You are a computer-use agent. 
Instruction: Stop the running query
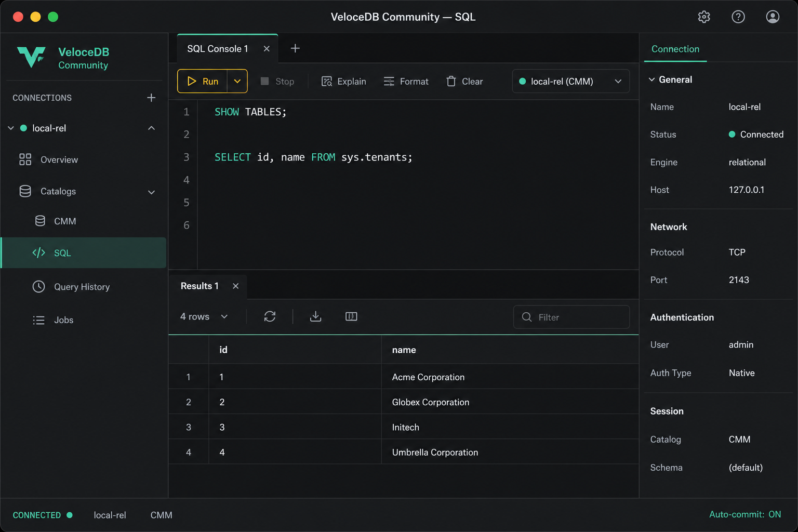pos(277,81)
